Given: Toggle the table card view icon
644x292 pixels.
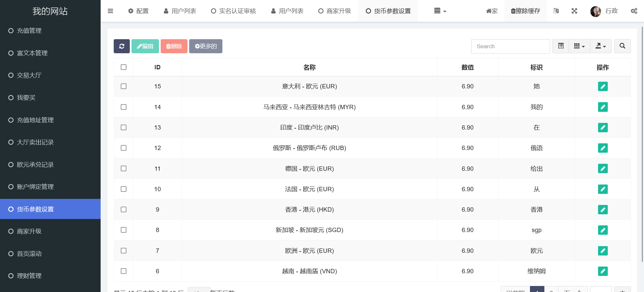Looking at the screenshot, I should click(x=560, y=46).
